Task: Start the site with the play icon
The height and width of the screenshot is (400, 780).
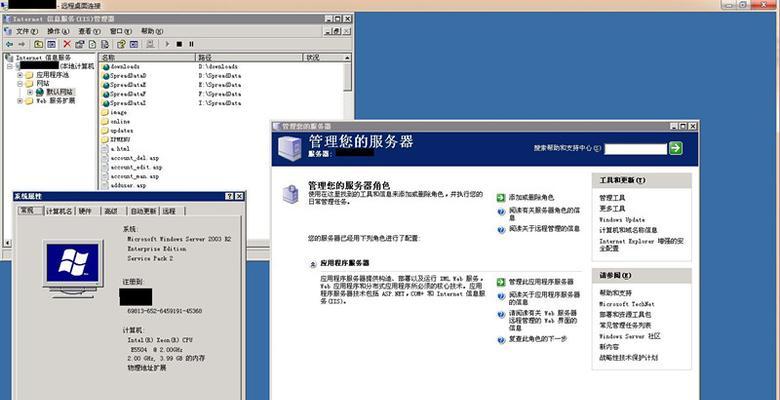Action: 167,44
